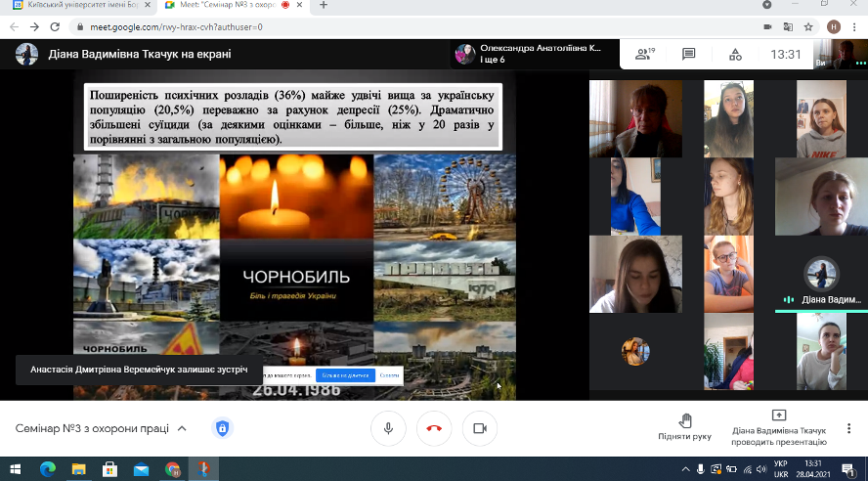Select the small round avatar participant tile
Image resolution: width=868 pixels, height=481 pixels.
tap(635, 352)
